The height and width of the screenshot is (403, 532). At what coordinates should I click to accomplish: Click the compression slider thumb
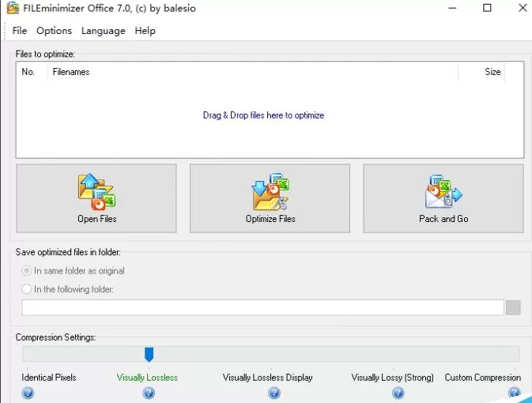[149, 354]
